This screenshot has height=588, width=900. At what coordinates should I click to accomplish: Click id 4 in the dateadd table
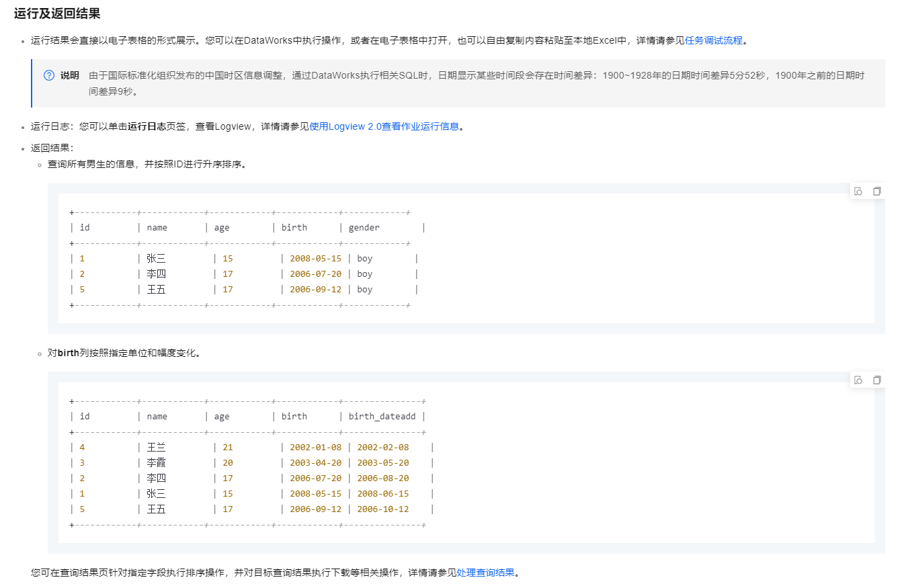coord(82,448)
